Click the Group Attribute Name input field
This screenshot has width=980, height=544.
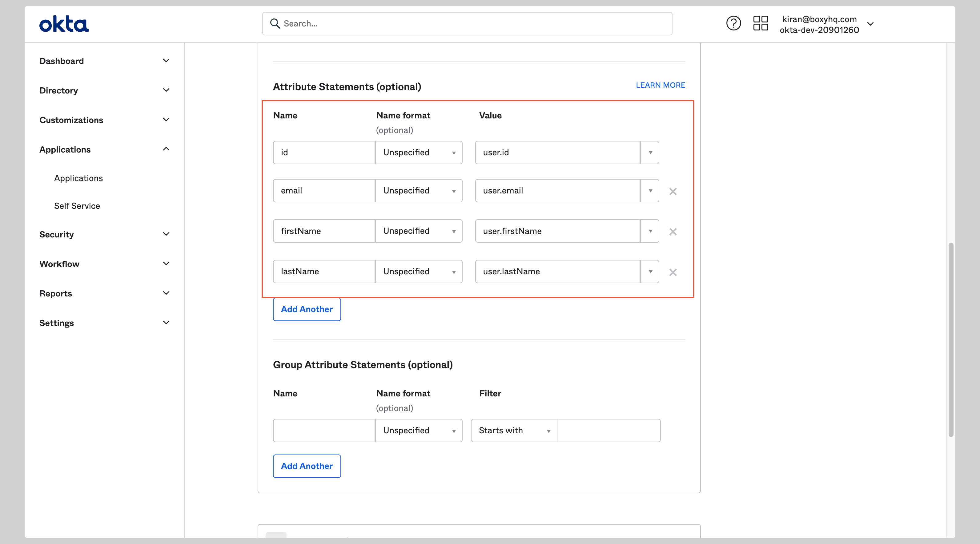324,430
